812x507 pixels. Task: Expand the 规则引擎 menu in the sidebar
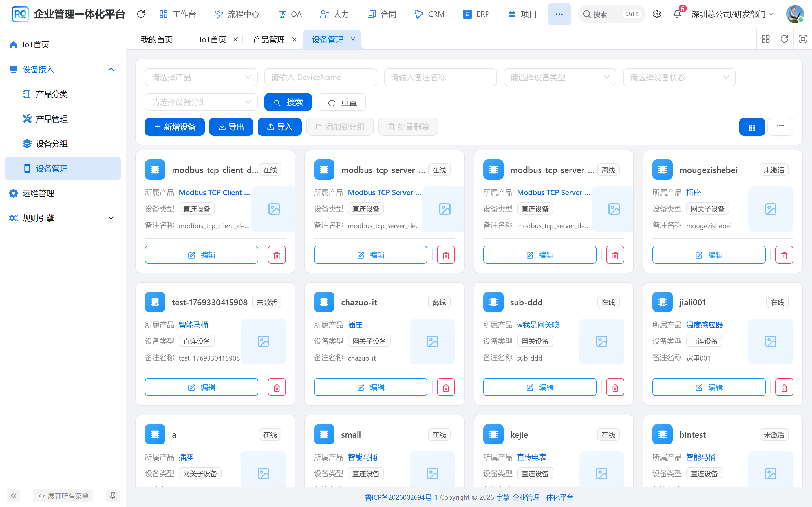coord(63,218)
